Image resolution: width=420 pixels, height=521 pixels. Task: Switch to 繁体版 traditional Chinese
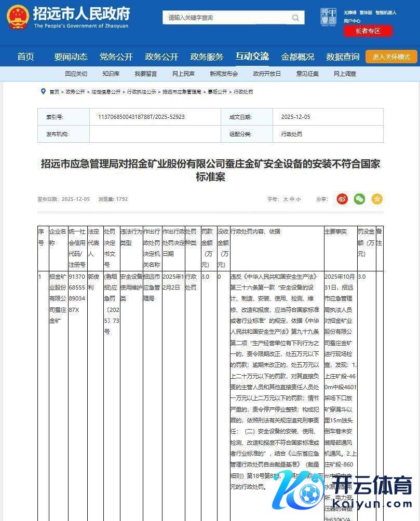[x=366, y=12]
